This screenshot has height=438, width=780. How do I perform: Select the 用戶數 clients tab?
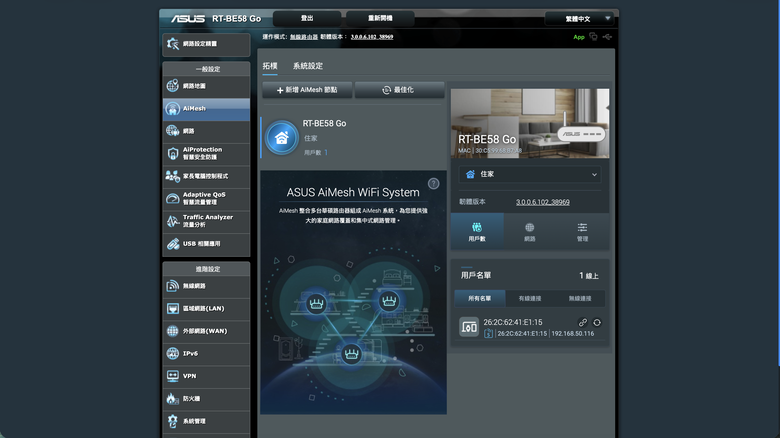point(477,231)
